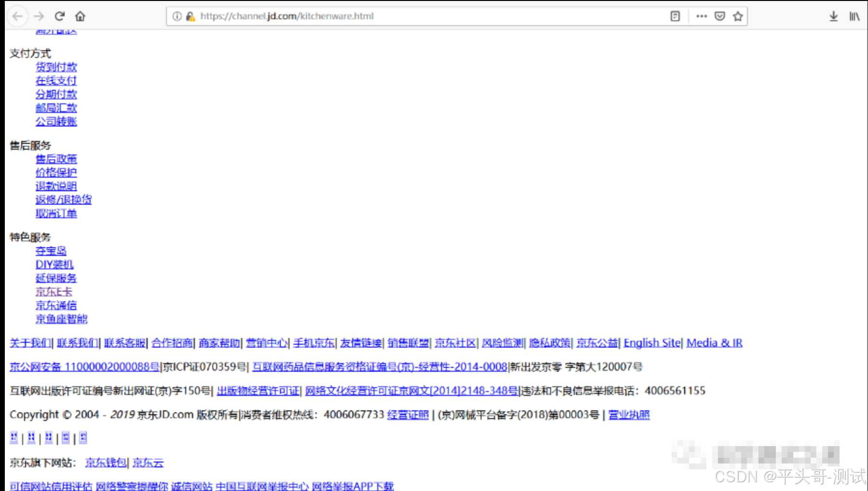Open site information icon in address bar

177,16
